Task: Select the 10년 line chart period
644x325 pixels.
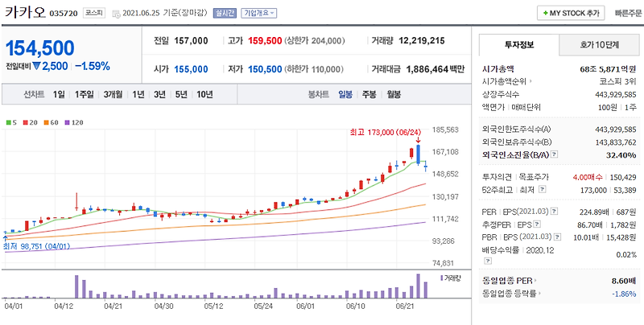Action: point(204,94)
